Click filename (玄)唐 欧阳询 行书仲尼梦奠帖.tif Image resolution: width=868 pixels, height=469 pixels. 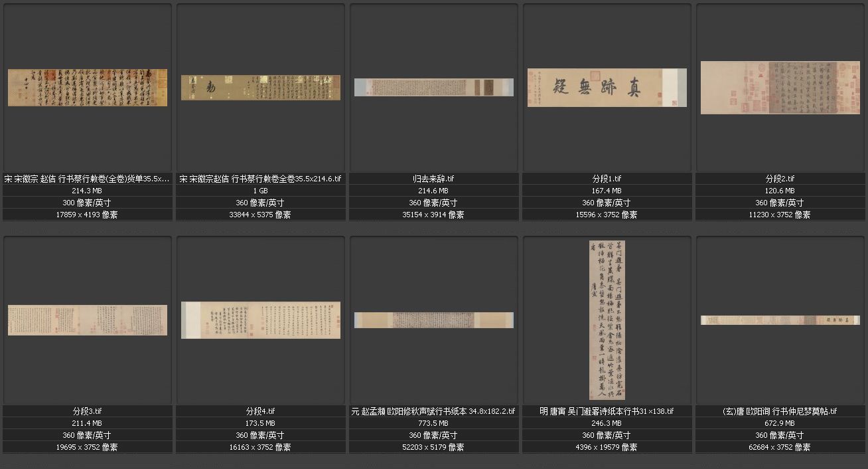780,411
